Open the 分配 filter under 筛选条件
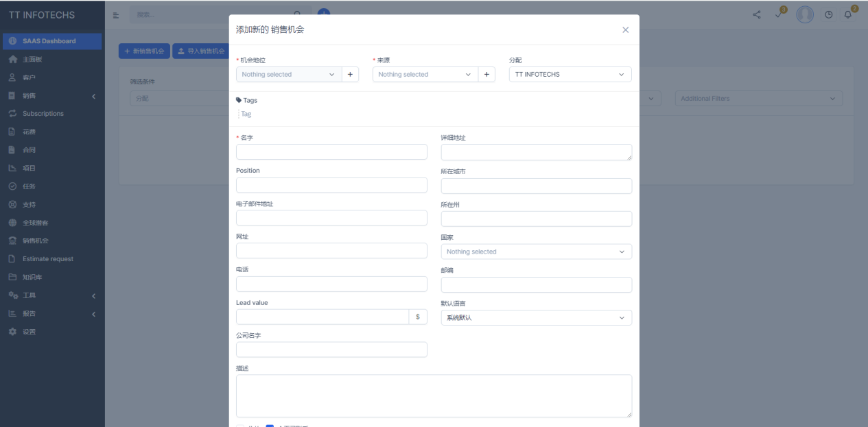 click(x=180, y=99)
